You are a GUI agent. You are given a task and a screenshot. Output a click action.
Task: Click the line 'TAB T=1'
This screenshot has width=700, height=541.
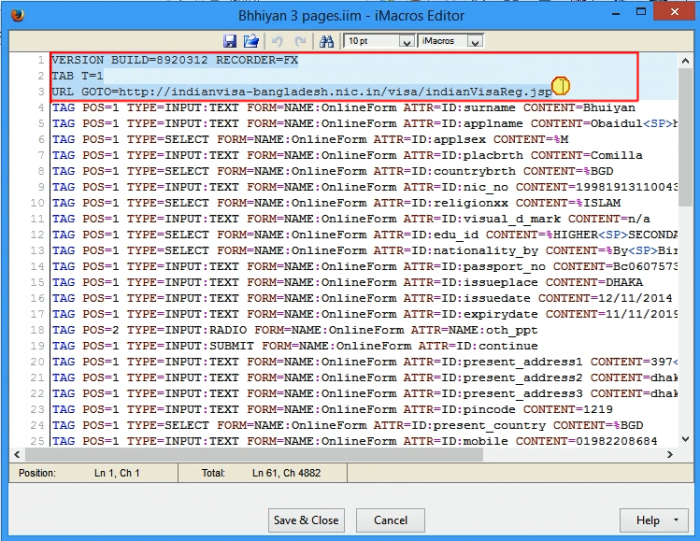(x=78, y=76)
